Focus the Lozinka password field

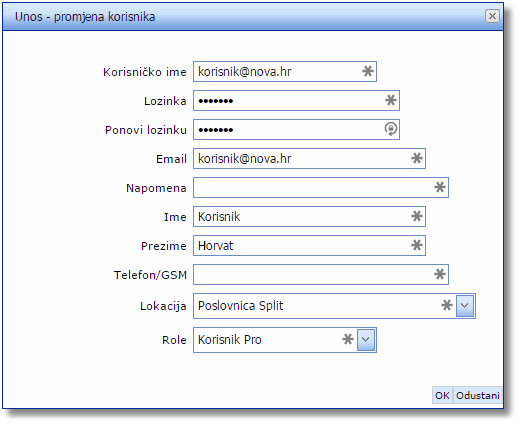click(x=296, y=100)
